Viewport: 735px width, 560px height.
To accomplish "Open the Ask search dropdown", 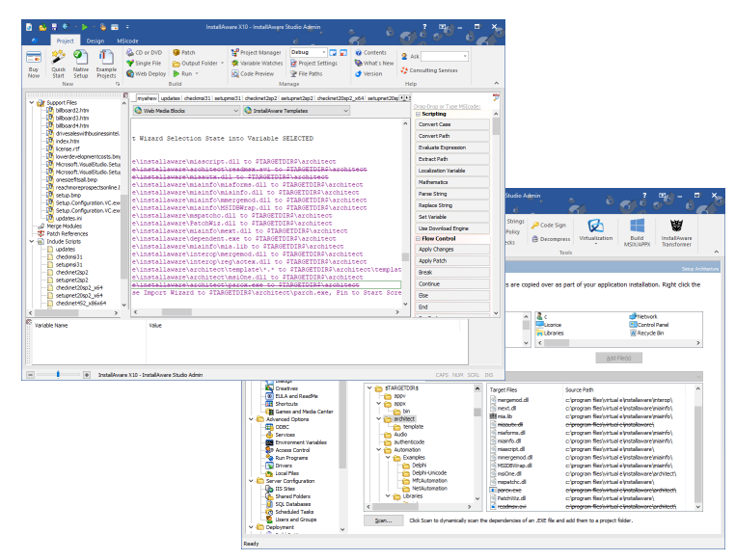I will click(x=465, y=57).
